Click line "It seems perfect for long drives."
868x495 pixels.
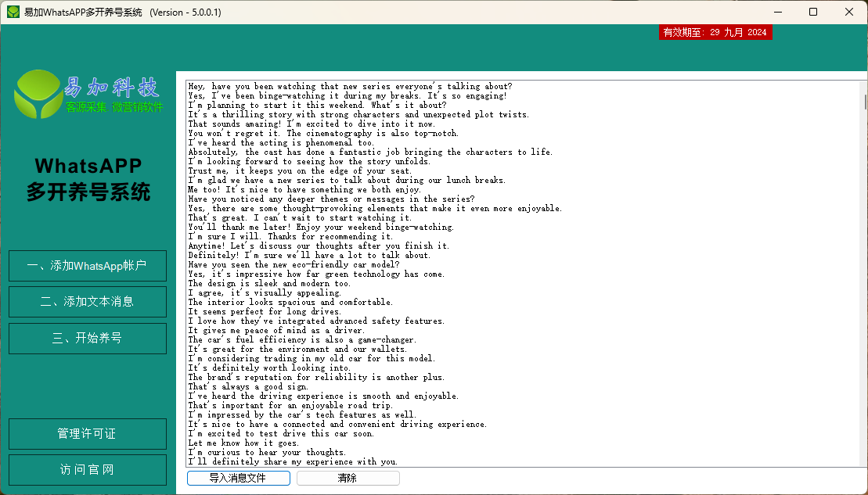click(265, 312)
